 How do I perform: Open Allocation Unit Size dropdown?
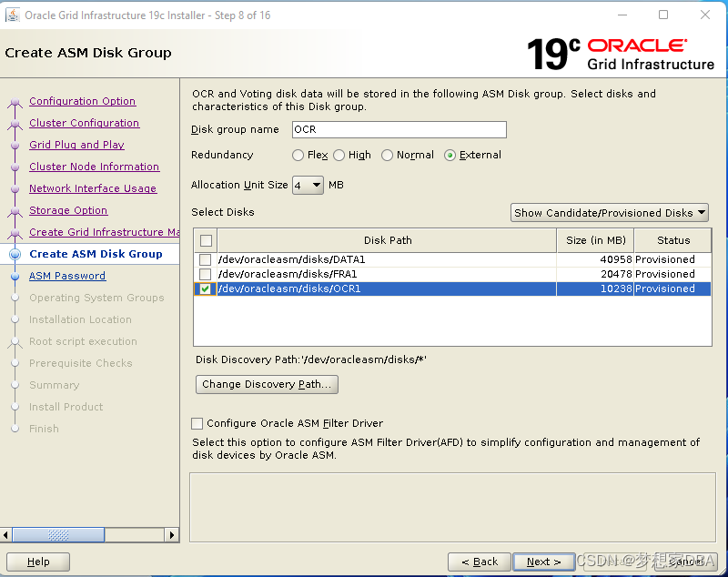308,186
